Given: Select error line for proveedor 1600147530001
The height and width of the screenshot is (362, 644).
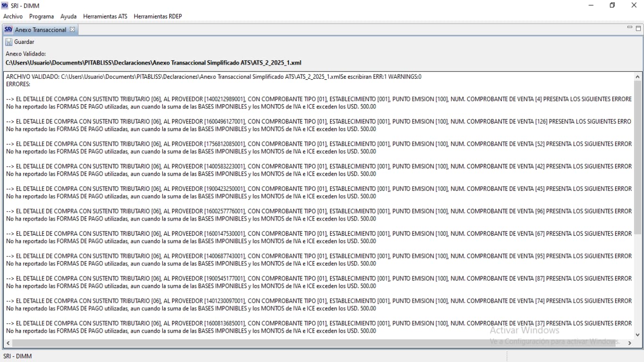Looking at the screenshot, I should coord(319,233).
